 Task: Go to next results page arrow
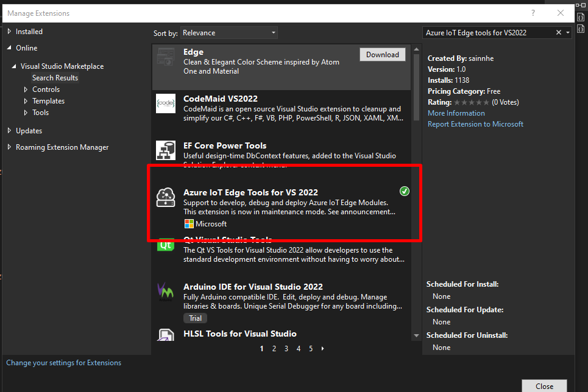[322, 349]
